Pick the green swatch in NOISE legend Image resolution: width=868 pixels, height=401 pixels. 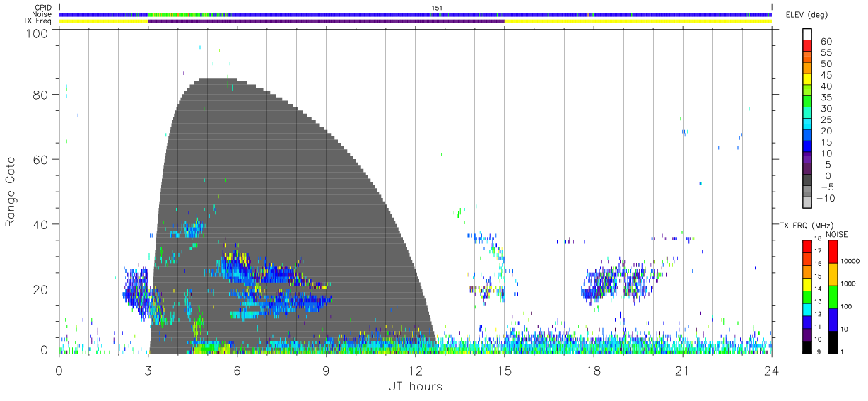point(832,296)
